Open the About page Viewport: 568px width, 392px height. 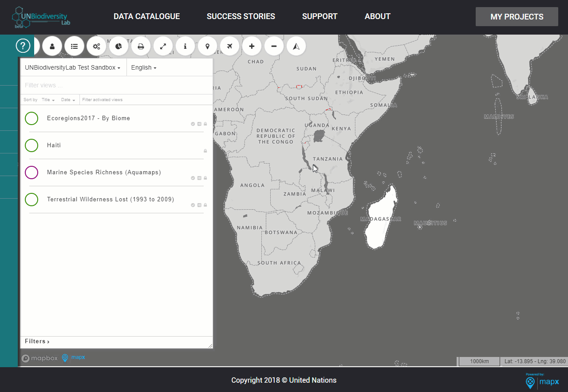pos(378,16)
